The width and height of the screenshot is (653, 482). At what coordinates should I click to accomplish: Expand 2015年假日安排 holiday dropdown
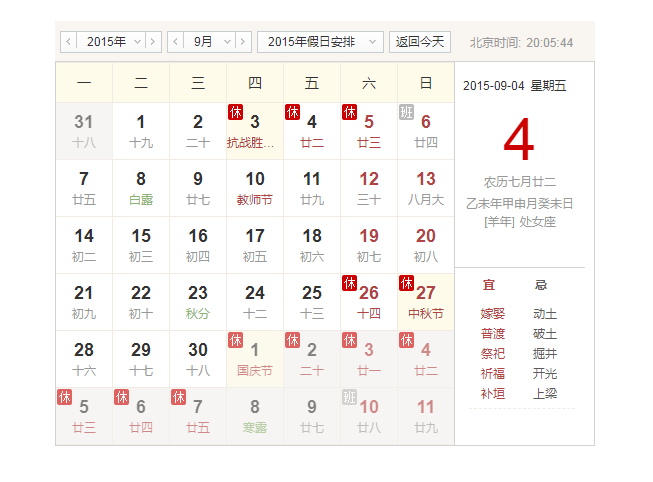pyautogui.click(x=320, y=42)
